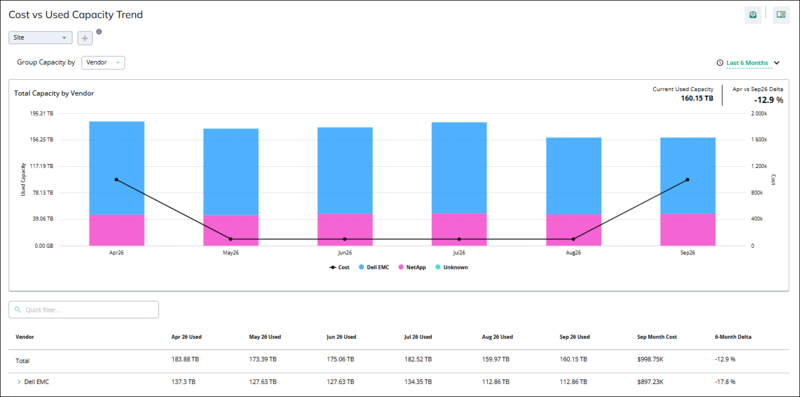Click the Sep26 NetApp pink bar

click(688, 230)
